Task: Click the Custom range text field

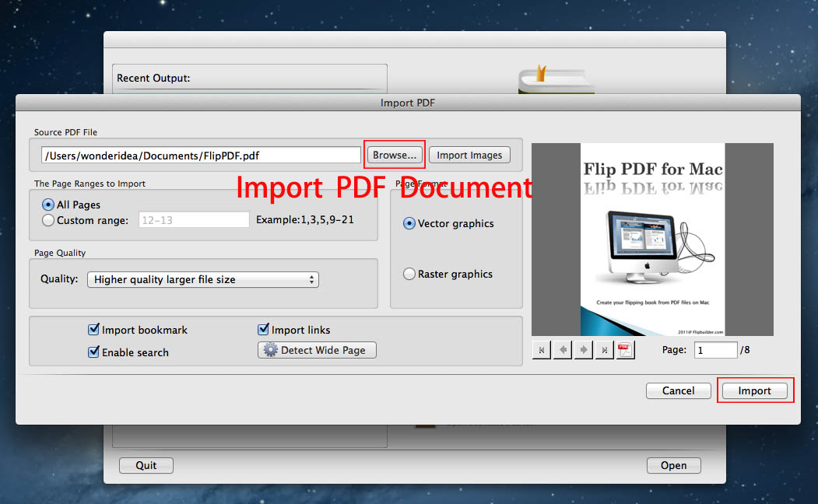Action: click(x=194, y=220)
